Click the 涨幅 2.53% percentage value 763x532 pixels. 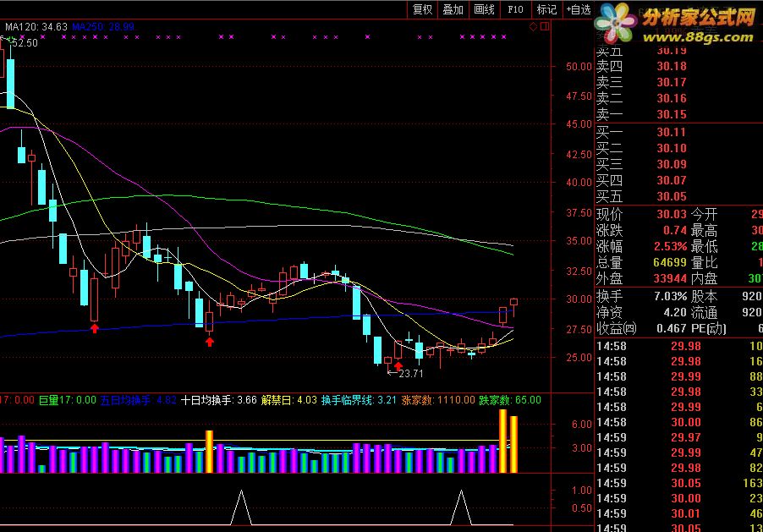671,246
